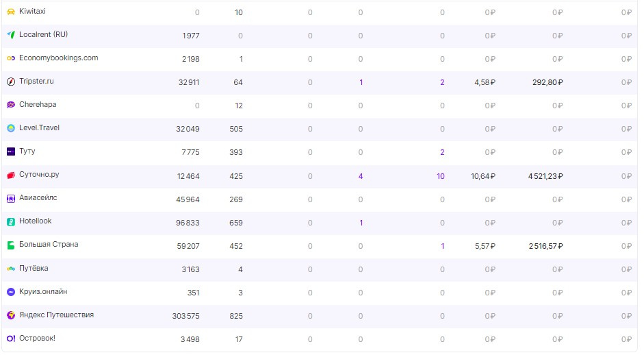Open the Круиз.онлайн program name
Screen dimensions: 644x355
(43, 292)
